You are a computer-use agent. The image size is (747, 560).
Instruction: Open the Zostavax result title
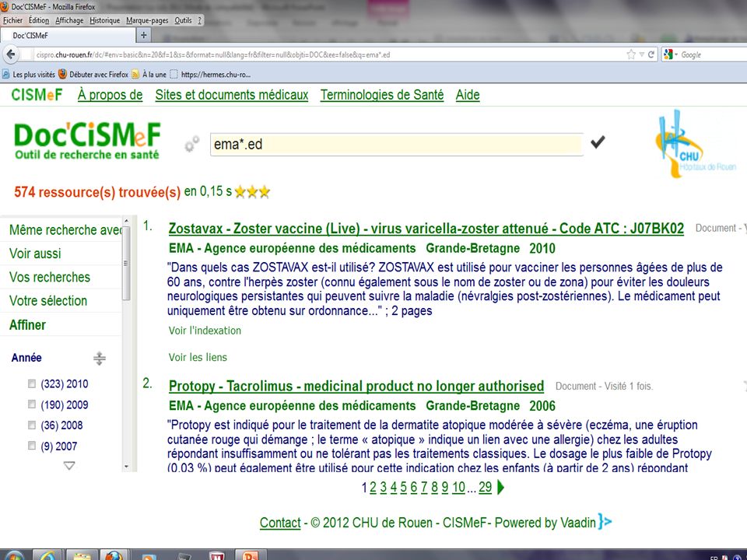(426, 229)
